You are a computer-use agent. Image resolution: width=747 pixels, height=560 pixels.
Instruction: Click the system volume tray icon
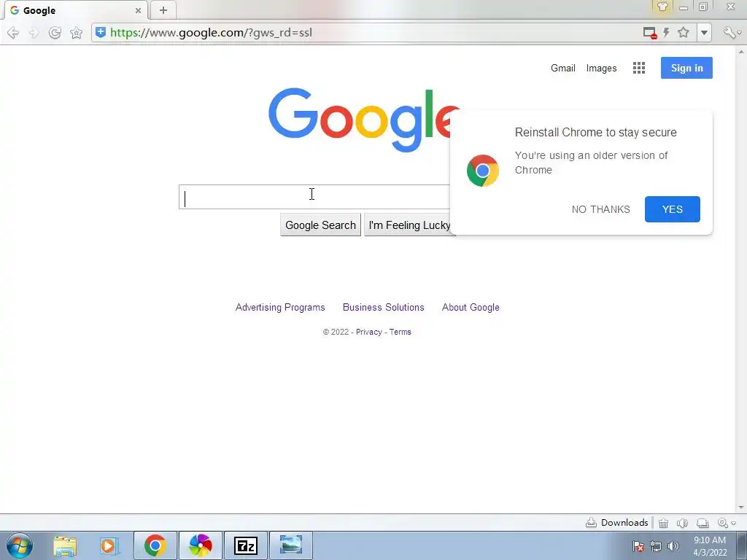(x=673, y=546)
